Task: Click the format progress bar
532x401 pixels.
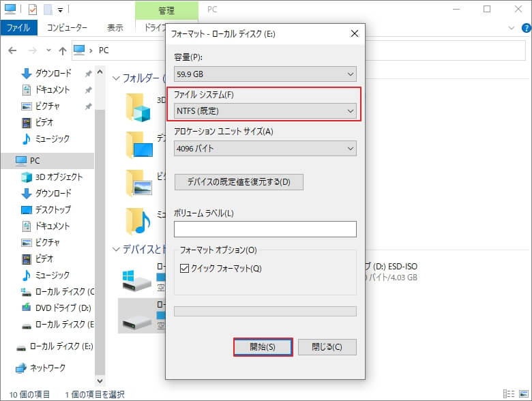Action: click(x=265, y=311)
